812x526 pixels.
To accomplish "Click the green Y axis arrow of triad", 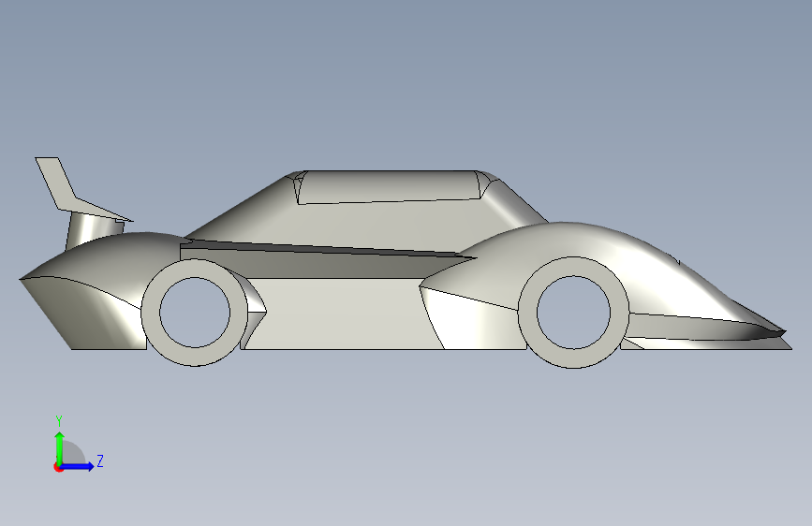I will 60,447.
